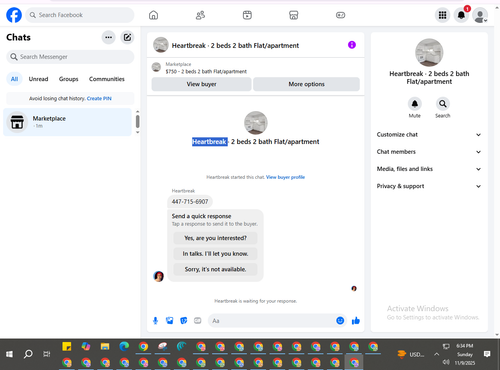
Task: Click the Create PIN link
Action: pyautogui.click(x=99, y=98)
